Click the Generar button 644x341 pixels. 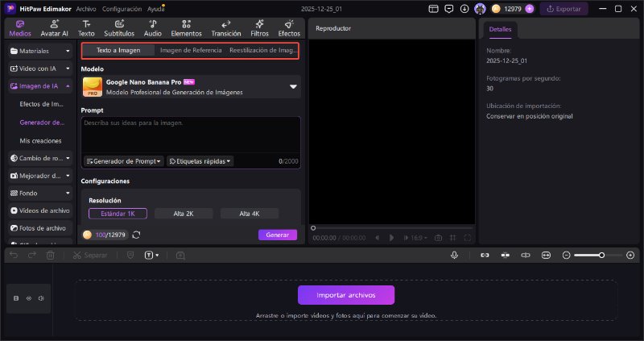click(x=277, y=235)
